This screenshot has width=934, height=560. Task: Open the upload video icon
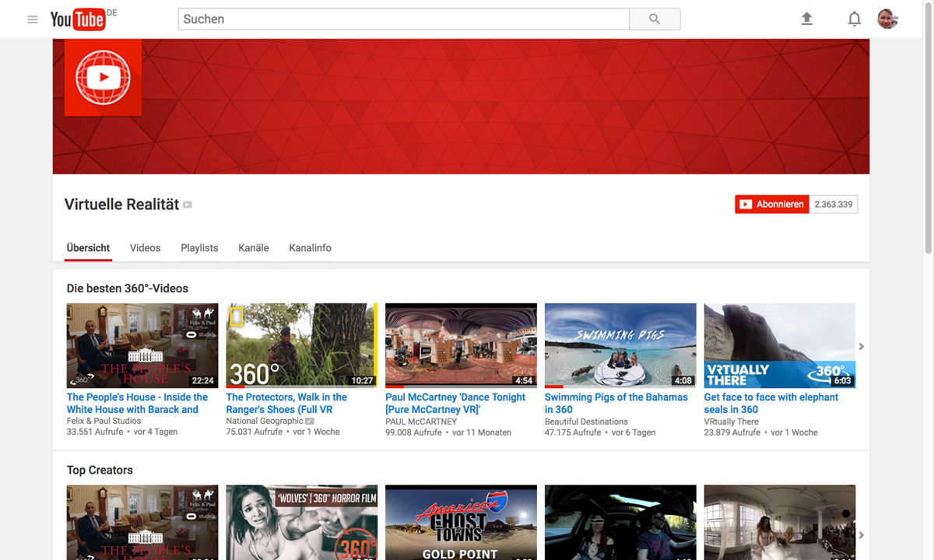click(x=807, y=19)
